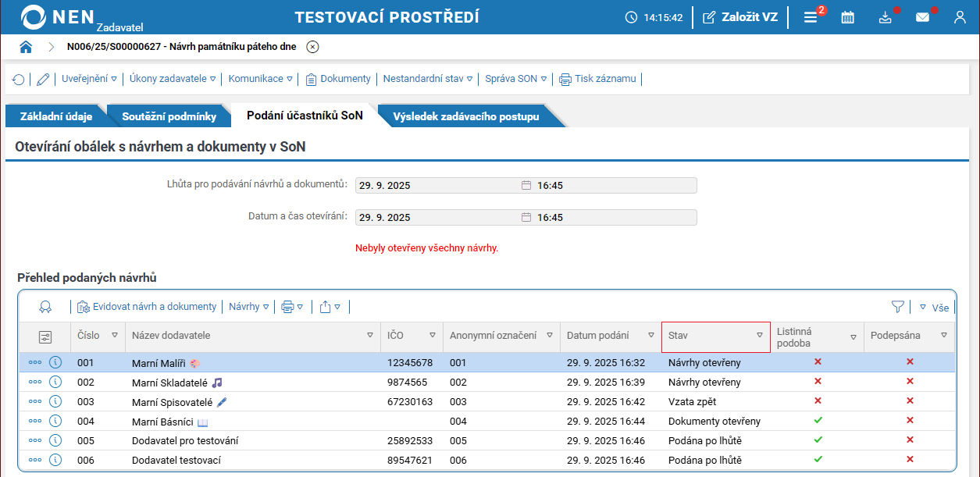Click the home icon in breadcrumb
The width and height of the screenshot is (980, 477).
click(x=26, y=47)
